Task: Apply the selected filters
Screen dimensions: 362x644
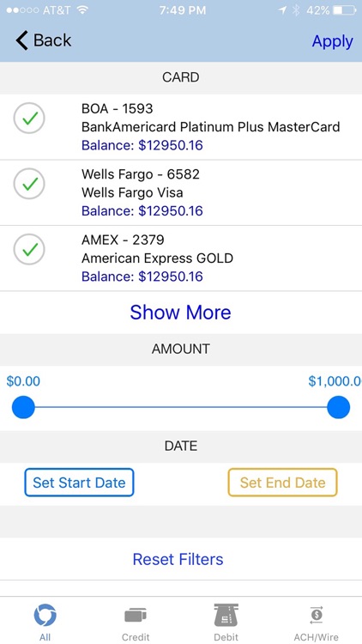Action: [333, 41]
